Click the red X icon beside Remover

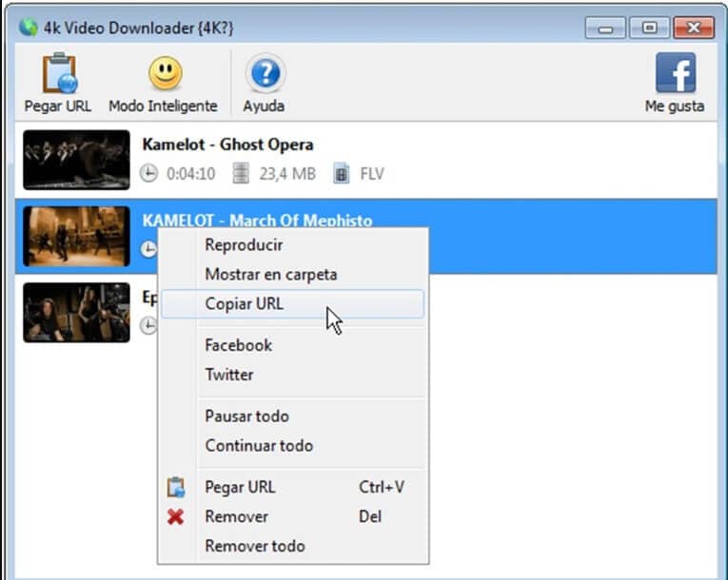pyautogui.click(x=175, y=516)
